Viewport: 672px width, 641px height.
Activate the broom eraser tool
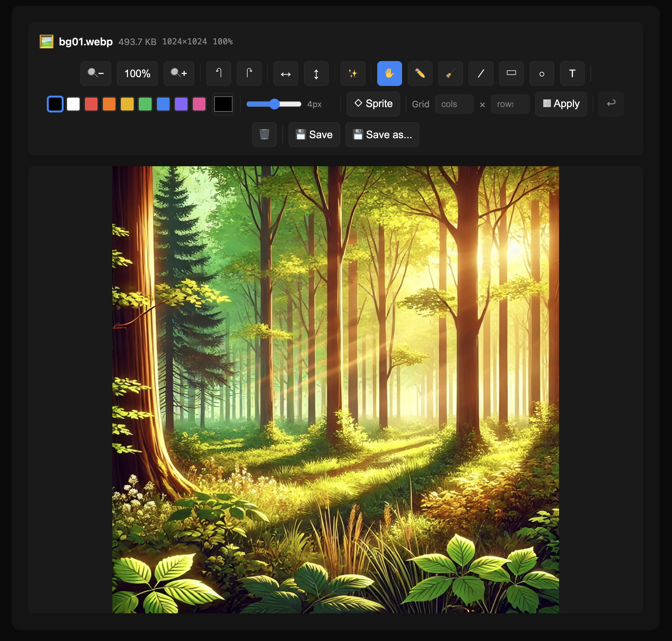click(450, 73)
